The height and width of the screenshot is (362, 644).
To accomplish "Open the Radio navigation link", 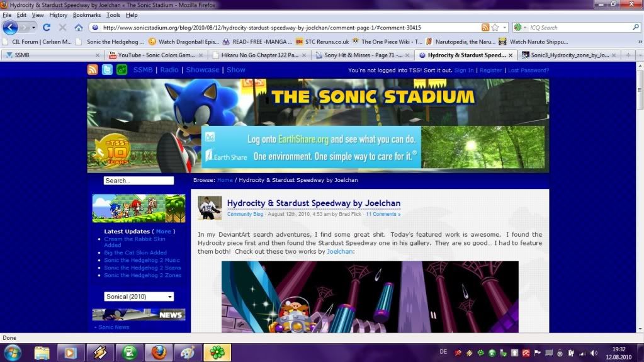I will pos(169,70).
